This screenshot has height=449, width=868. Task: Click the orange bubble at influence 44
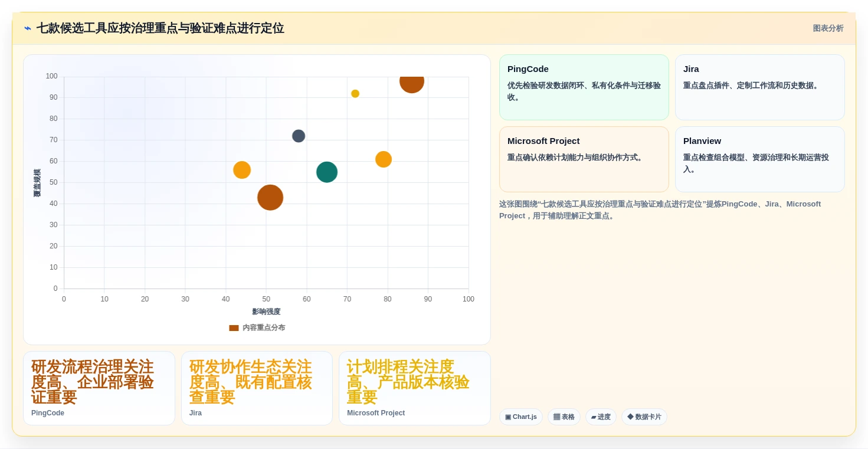[x=242, y=170]
